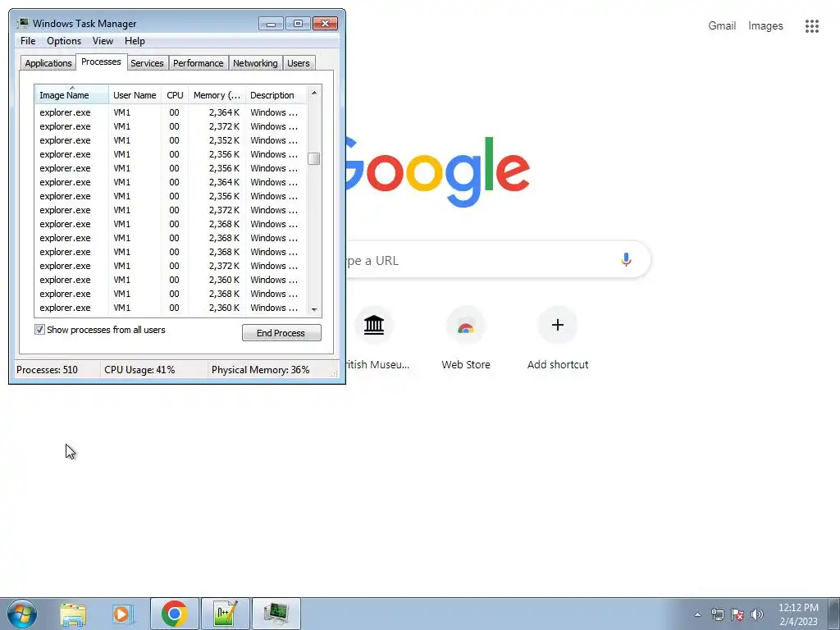This screenshot has width=840, height=630.
Task: Open Windows Explorer from the taskbar
Action: pyautogui.click(x=73, y=614)
